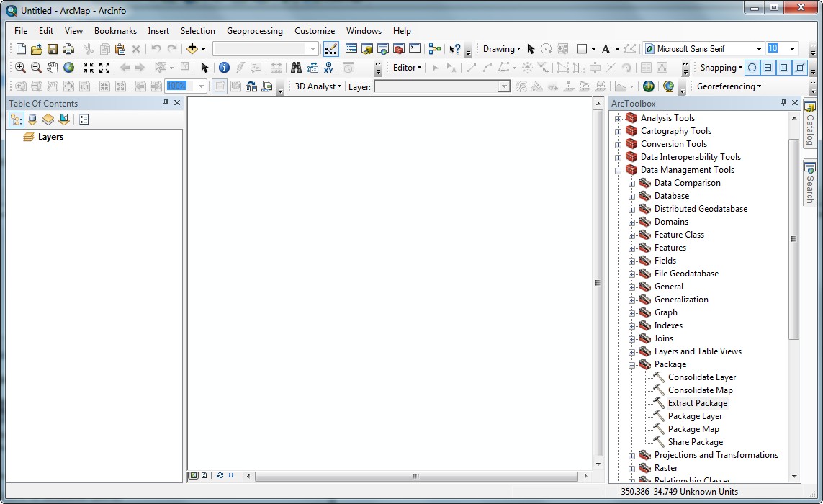Select the Zoom In tool
Viewport: 823px width, 504px height.
20,68
